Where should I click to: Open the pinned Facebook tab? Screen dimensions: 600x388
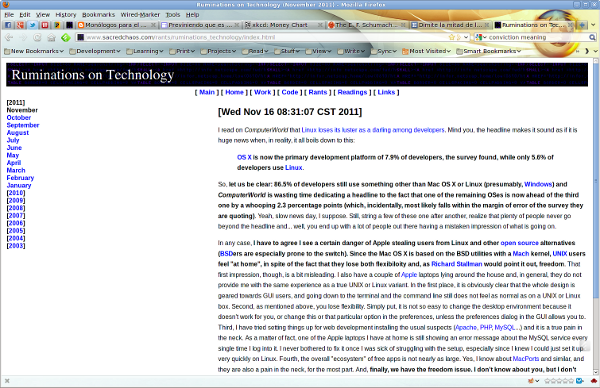[x=8, y=25]
